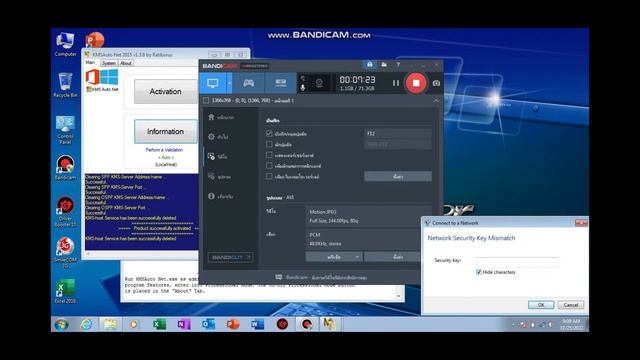Click the Security key input field
640x360 pixels.
coord(517,261)
